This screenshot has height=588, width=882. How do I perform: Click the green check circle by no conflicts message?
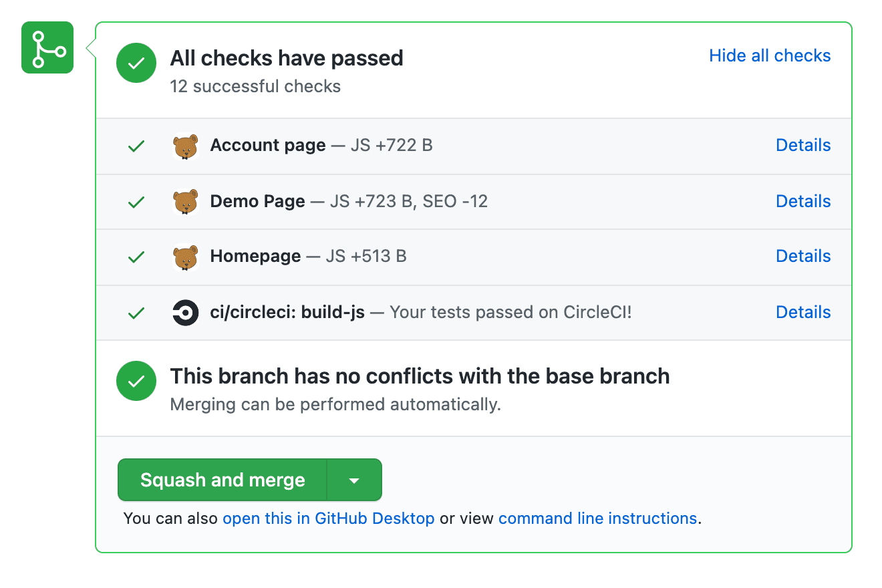tap(136, 381)
